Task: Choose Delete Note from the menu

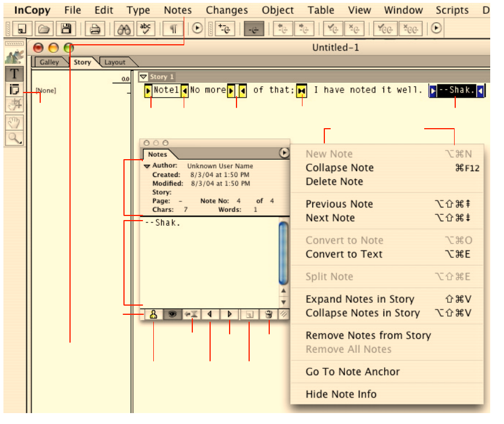Action: point(387,182)
